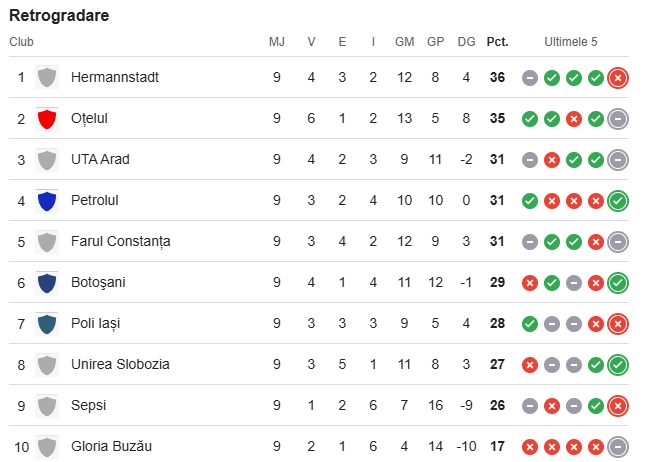
Task: Click Oțelul's first win icon in form
Action: (530, 119)
